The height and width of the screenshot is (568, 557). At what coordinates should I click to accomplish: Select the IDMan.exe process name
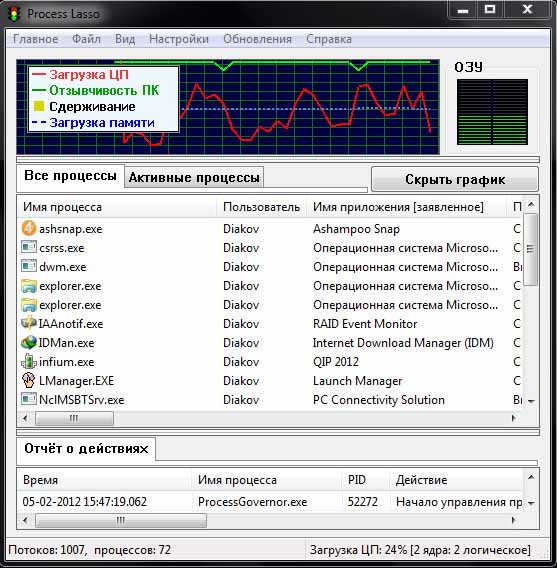pyautogui.click(x=66, y=343)
